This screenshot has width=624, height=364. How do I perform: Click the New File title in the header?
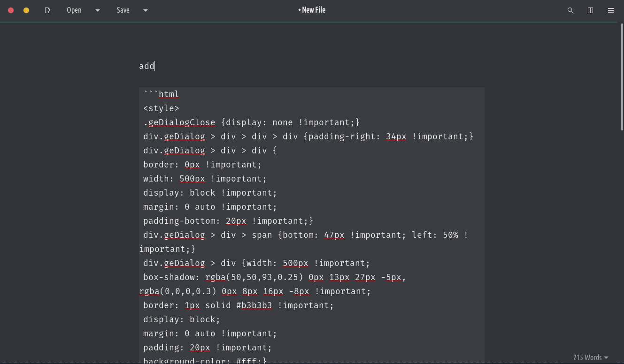pos(312,10)
